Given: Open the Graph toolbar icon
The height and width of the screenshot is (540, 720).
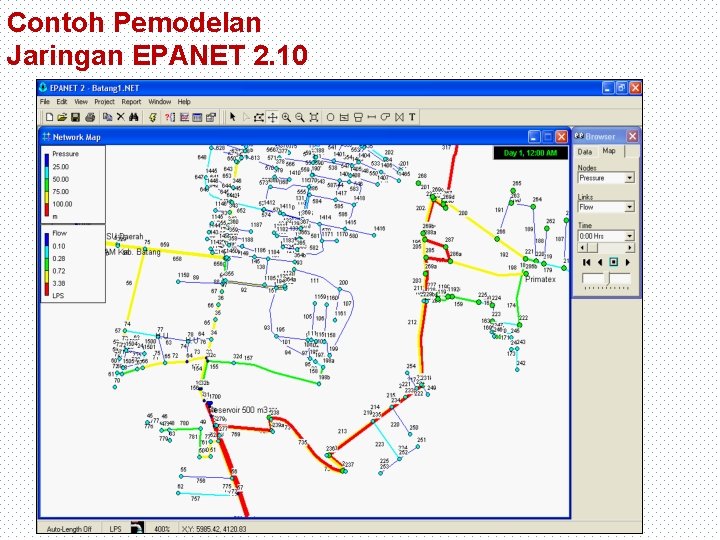Looking at the screenshot, I should point(184,117).
